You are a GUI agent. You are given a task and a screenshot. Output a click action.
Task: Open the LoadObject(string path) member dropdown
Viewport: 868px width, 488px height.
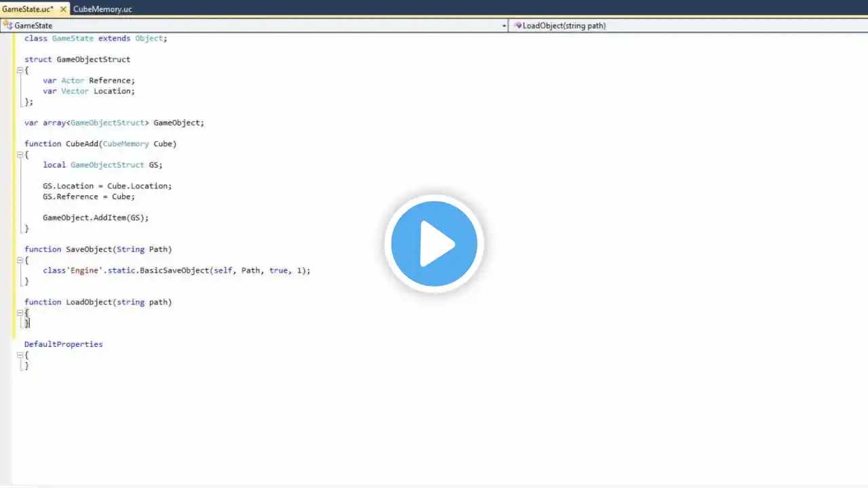coord(688,26)
